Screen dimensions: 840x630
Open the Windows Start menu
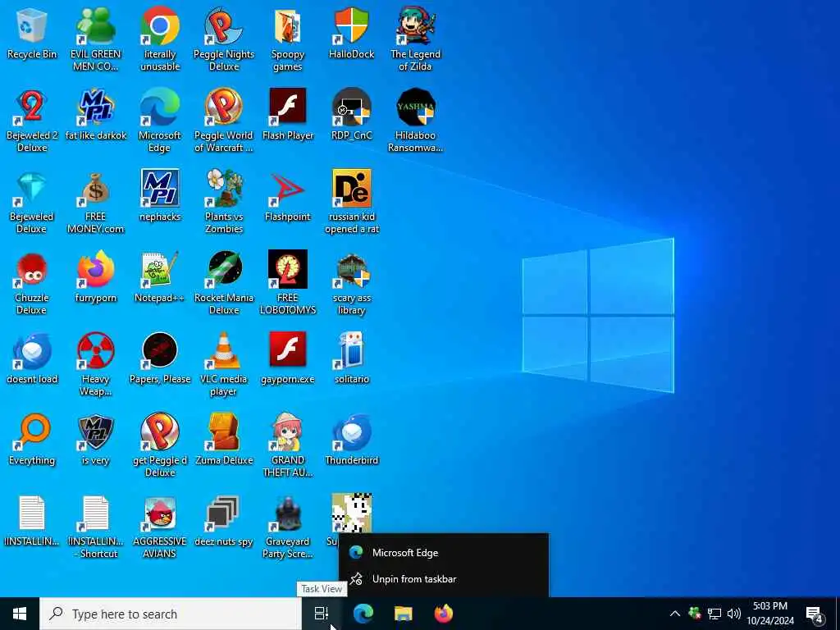click(x=20, y=614)
